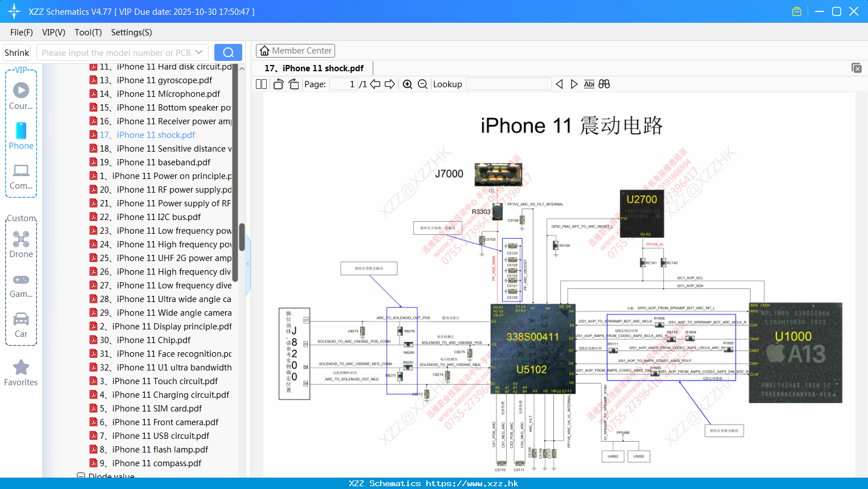
Task: Collapse the file list panel handle
Action: [248, 263]
